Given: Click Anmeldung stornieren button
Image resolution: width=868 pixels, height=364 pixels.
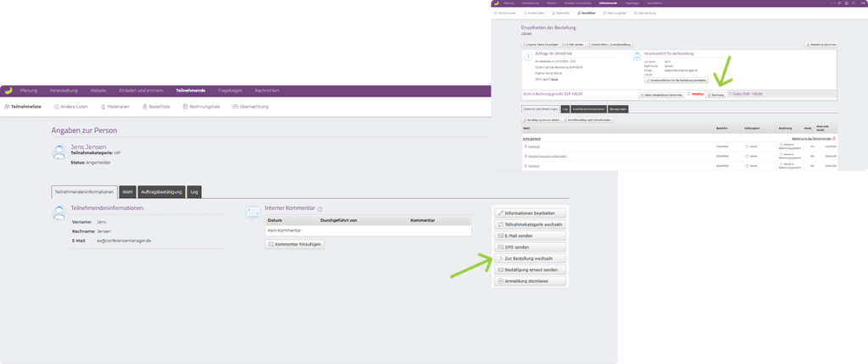Looking at the screenshot, I should click(531, 281).
